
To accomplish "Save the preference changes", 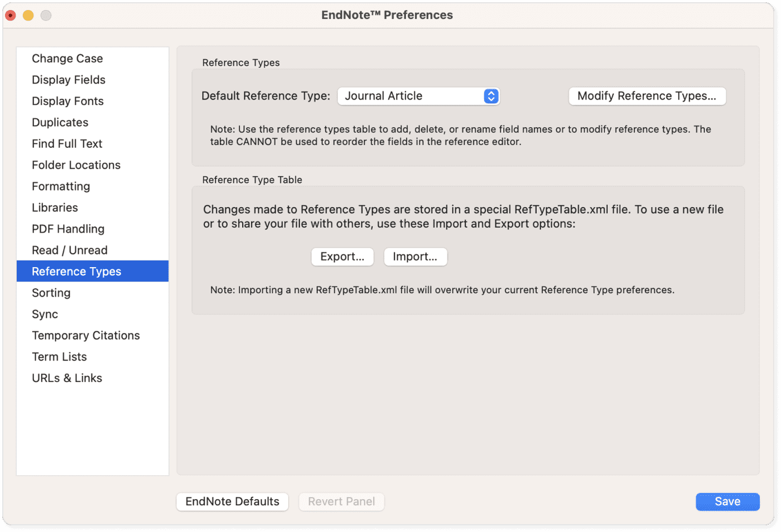I will (x=727, y=501).
